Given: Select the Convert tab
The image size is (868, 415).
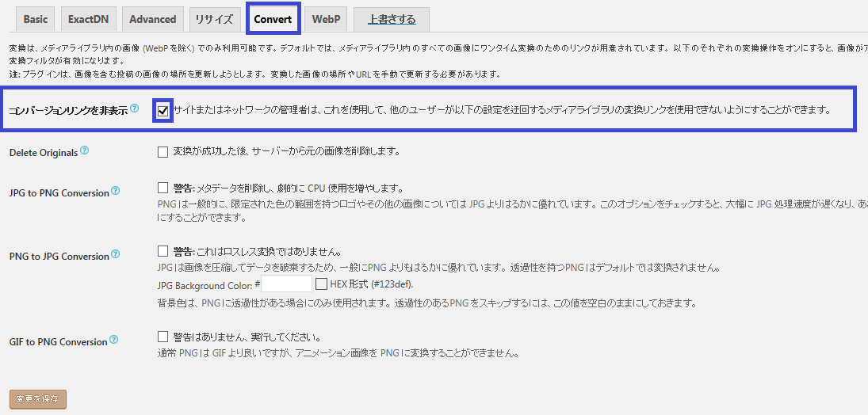Looking at the screenshot, I should tap(273, 19).
